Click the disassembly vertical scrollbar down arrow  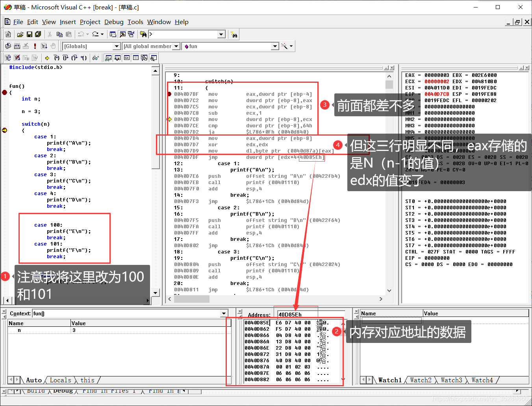pyautogui.click(x=389, y=291)
